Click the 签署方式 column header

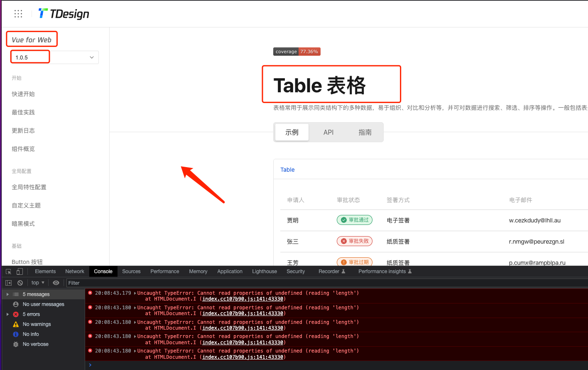click(x=398, y=200)
